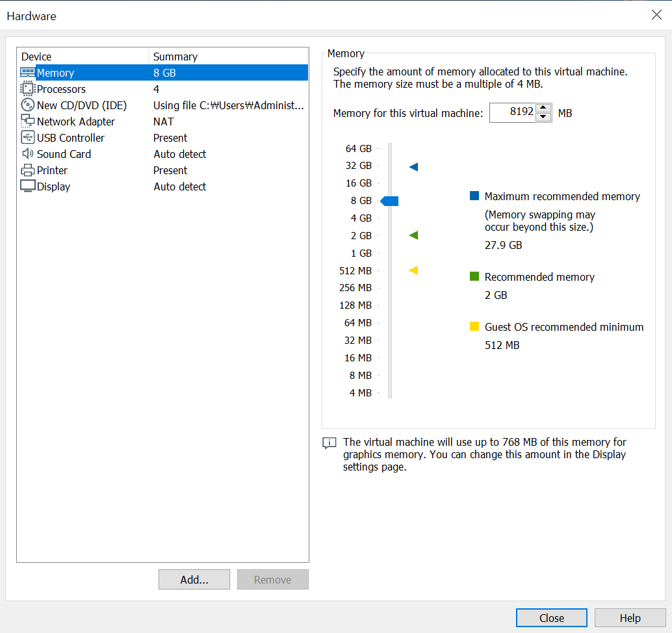This screenshot has width=672, height=633.
Task: Select the Display row label
Action: [53, 187]
